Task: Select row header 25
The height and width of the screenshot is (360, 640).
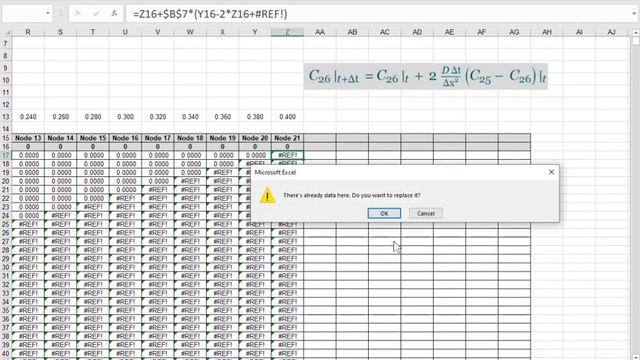Action: point(6,224)
